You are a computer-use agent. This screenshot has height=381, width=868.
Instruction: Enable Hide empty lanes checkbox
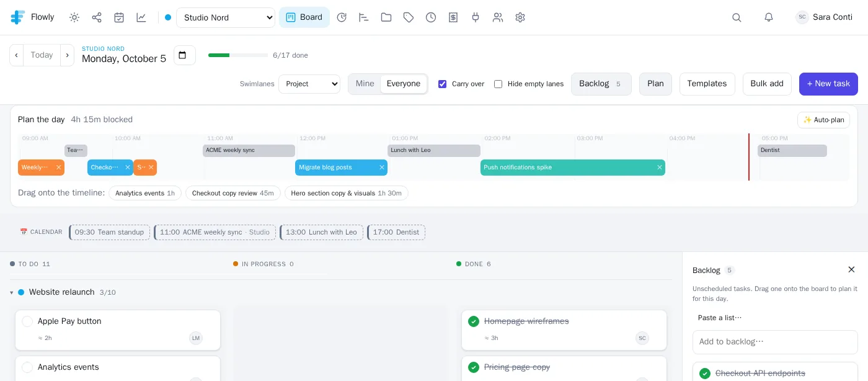[498, 84]
